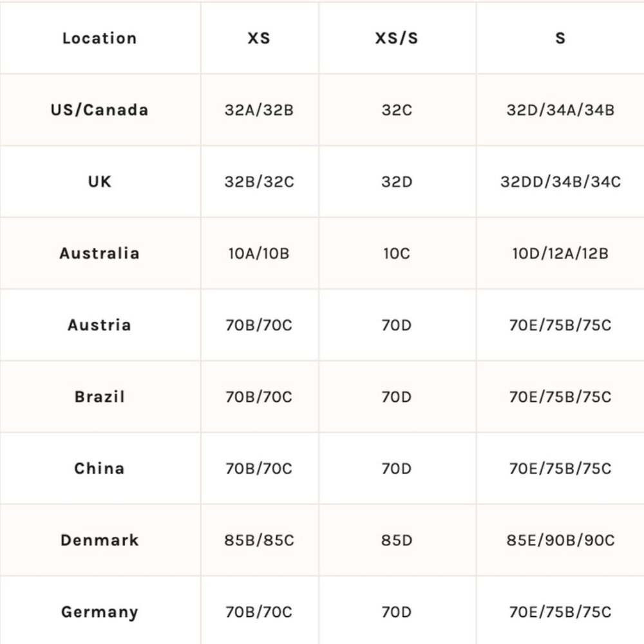
Task: Select the 10D/12A/12B cell
Action: [x=560, y=253]
